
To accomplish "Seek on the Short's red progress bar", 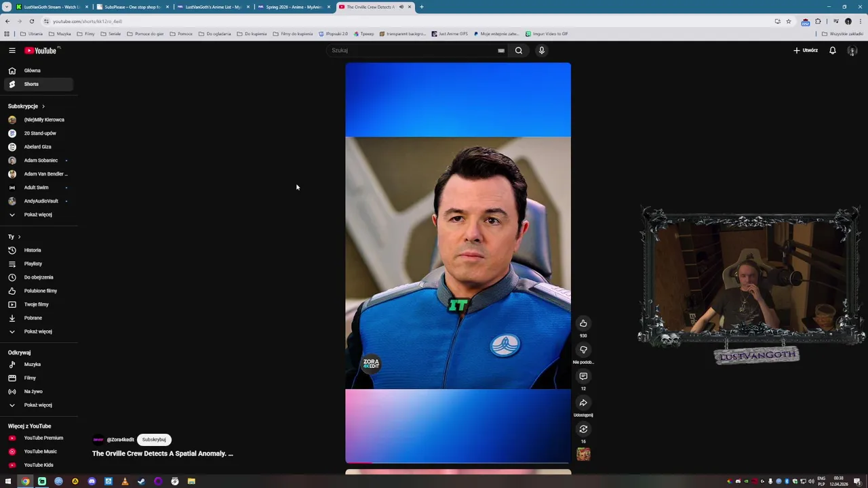I will 458,463.
